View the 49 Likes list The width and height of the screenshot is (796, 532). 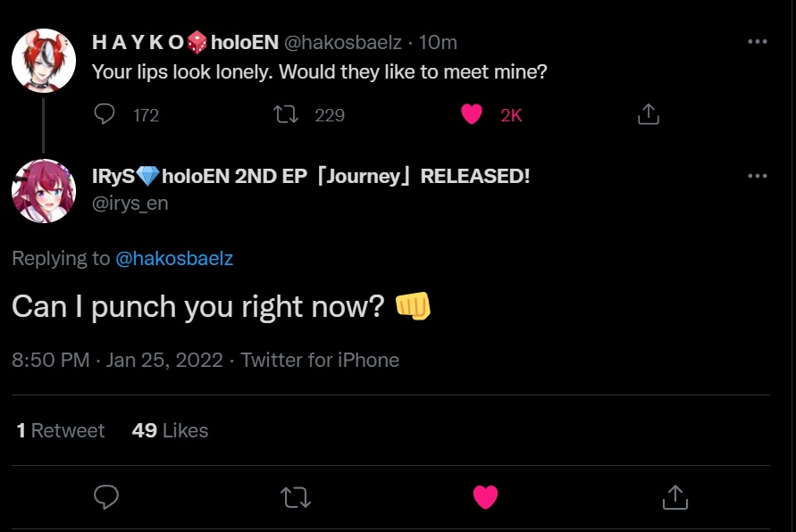[x=170, y=430]
